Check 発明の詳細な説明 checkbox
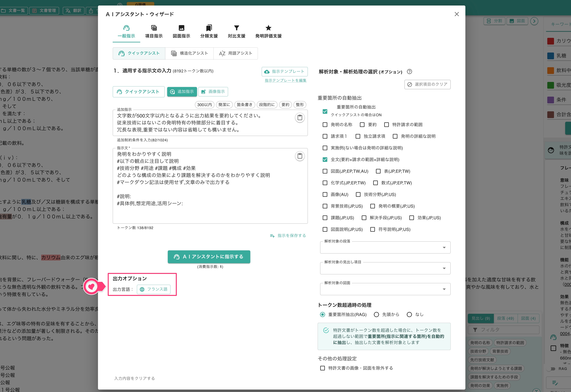The width and height of the screenshot is (571, 392). [395, 136]
